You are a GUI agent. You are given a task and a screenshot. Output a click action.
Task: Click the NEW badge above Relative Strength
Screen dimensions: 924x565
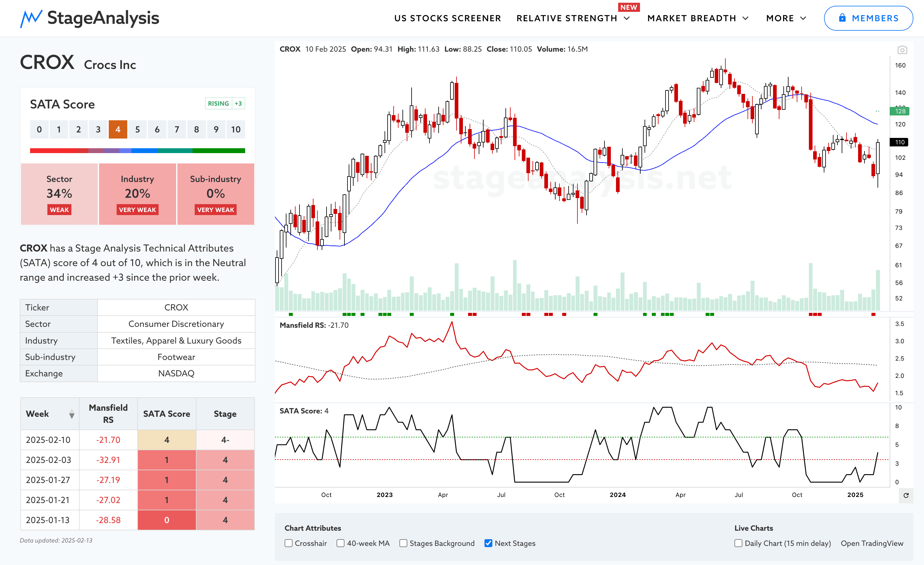(x=629, y=7)
